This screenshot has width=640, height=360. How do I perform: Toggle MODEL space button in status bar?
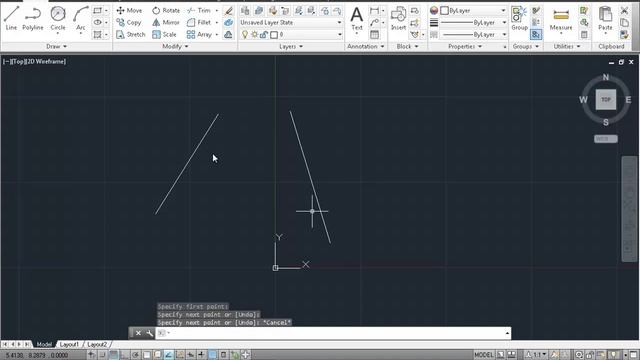483,355
